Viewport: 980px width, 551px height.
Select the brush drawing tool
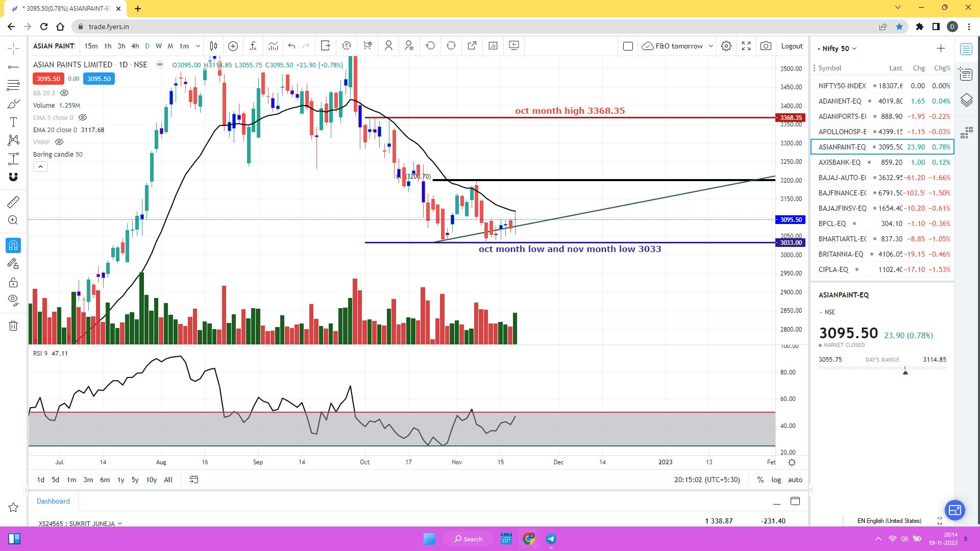(x=13, y=104)
